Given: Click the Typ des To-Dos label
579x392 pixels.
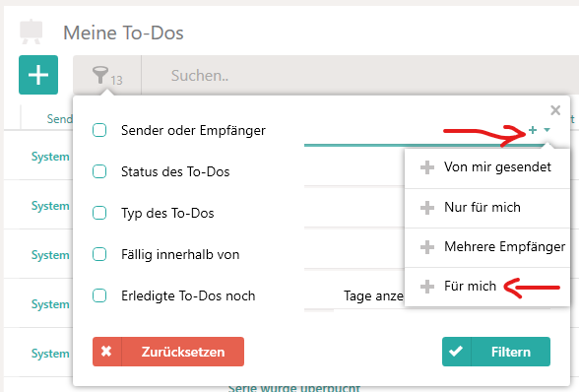Looking at the screenshot, I should pyautogui.click(x=167, y=213).
